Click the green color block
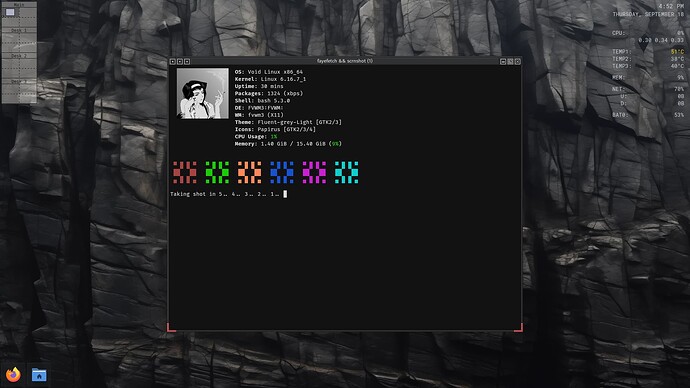 [217, 172]
